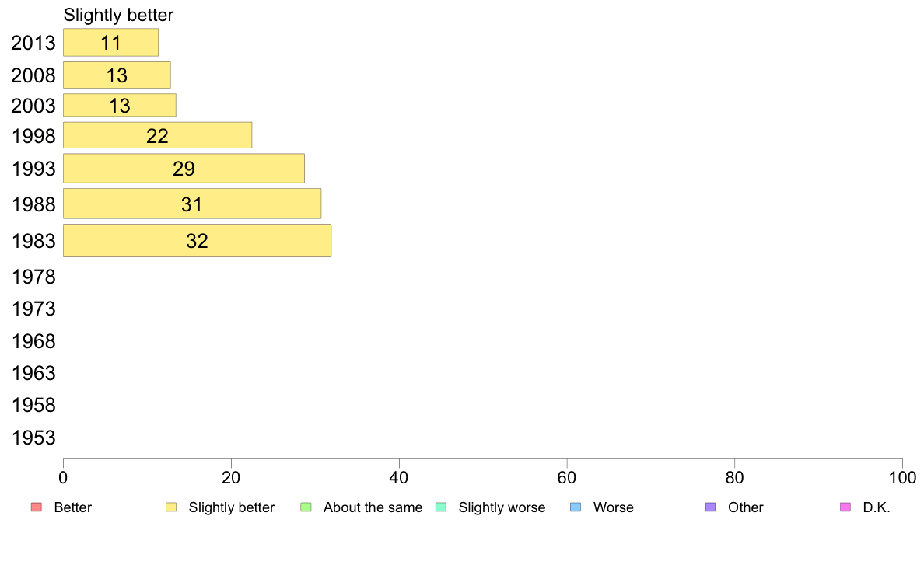Click the Slightly worse teal legend swatch
The image size is (924, 572).
pyautogui.click(x=441, y=507)
